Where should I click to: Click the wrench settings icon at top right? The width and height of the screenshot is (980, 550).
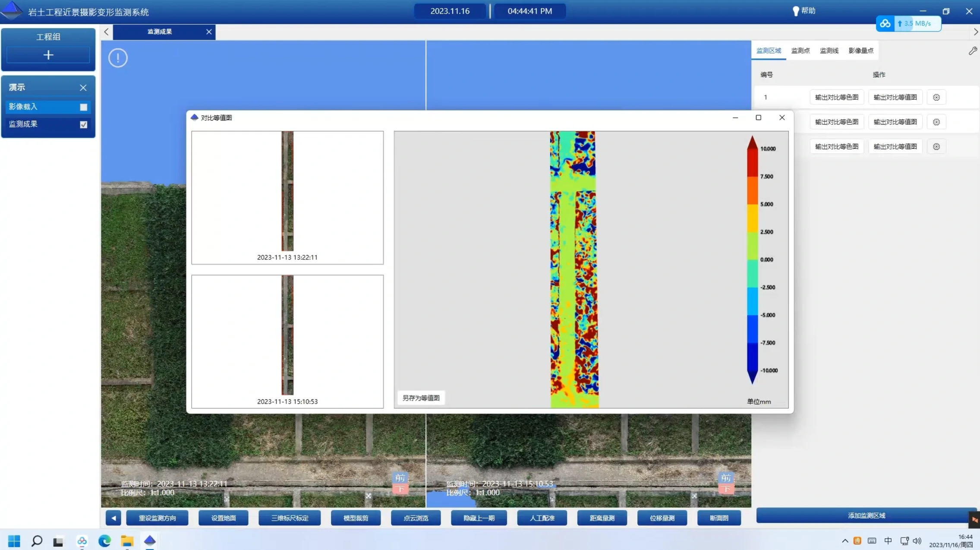coord(972,51)
